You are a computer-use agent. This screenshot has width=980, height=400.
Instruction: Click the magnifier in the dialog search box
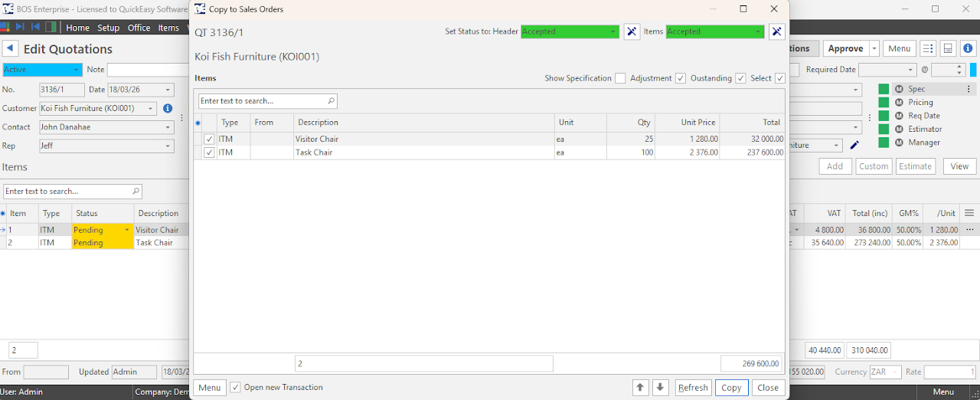[x=331, y=101]
